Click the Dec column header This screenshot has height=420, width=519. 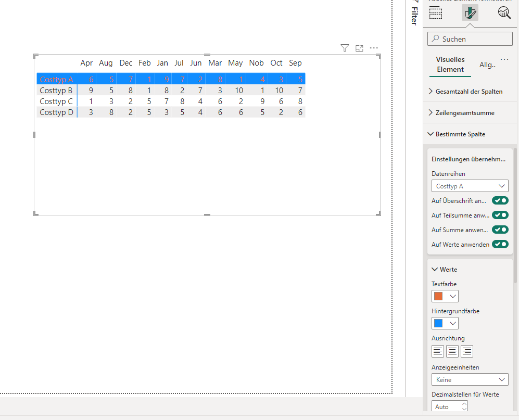tap(126, 63)
